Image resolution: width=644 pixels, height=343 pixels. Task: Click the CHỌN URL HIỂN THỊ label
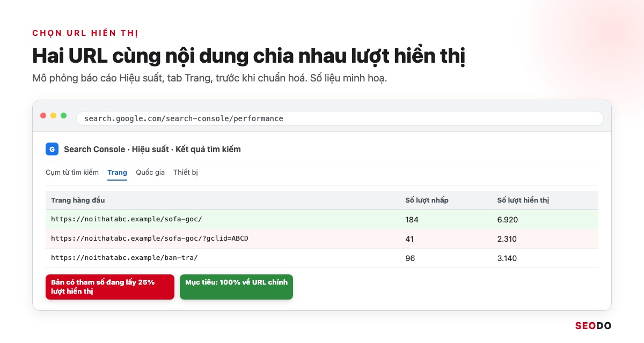[x=85, y=33]
